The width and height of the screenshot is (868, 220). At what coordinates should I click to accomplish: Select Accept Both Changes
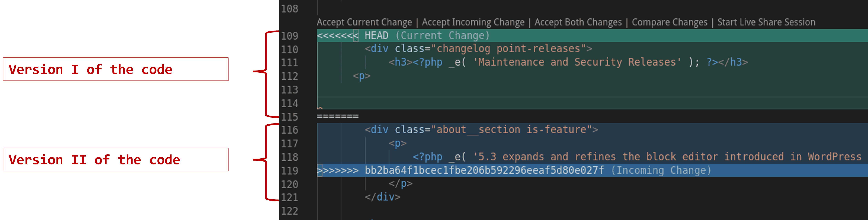578,22
